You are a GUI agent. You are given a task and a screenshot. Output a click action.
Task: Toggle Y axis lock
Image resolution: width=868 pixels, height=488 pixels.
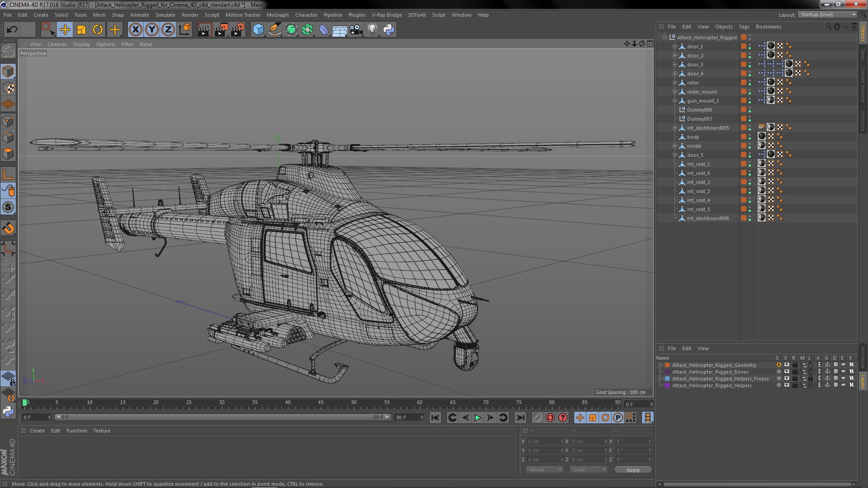tap(152, 30)
